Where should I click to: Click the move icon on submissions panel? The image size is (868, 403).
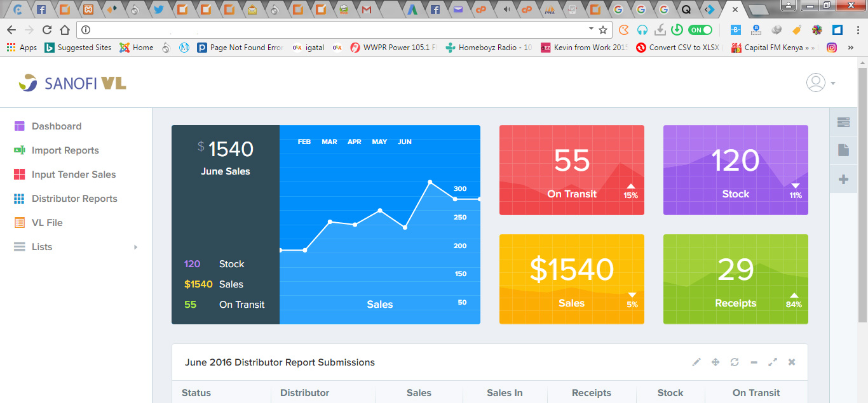715,362
